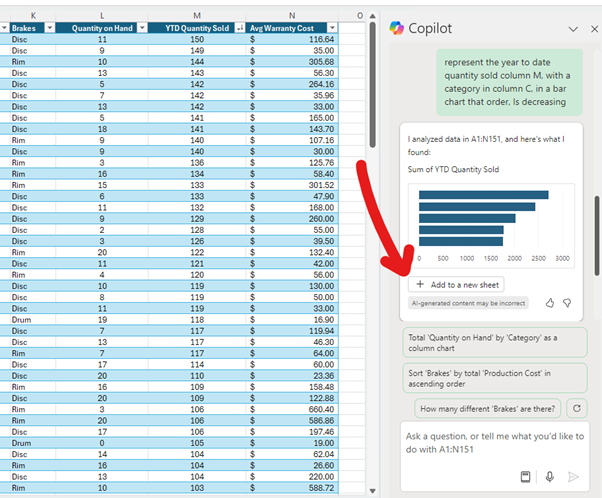Select the Quantity on Hand column chart suggestion
The height and width of the screenshot is (498, 602).
point(495,342)
